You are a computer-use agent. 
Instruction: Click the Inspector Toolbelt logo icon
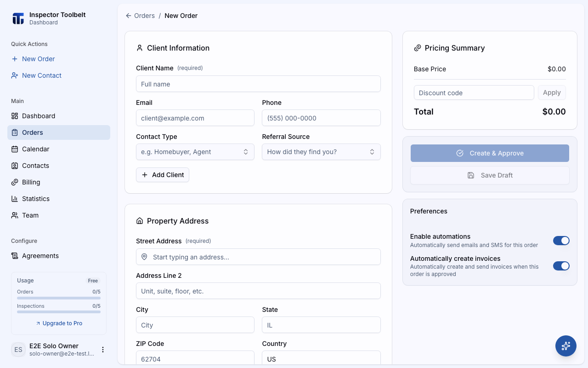pos(18,18)
